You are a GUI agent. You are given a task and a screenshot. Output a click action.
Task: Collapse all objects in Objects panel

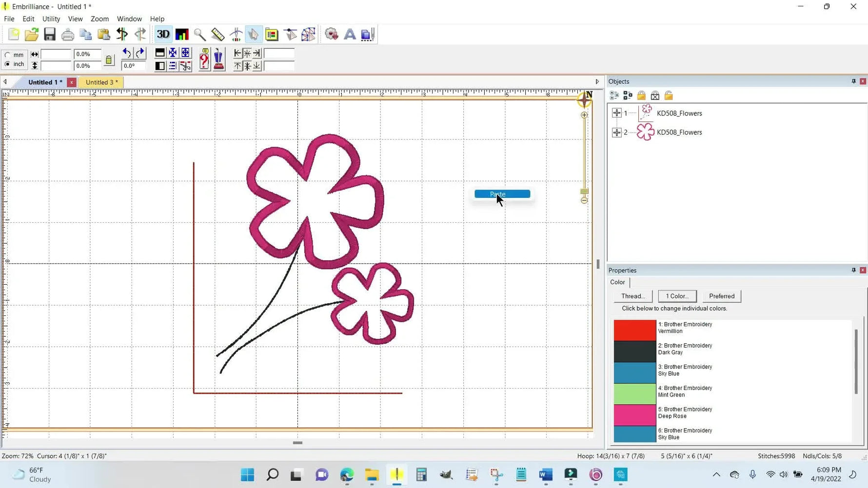[x=628, y=96]
